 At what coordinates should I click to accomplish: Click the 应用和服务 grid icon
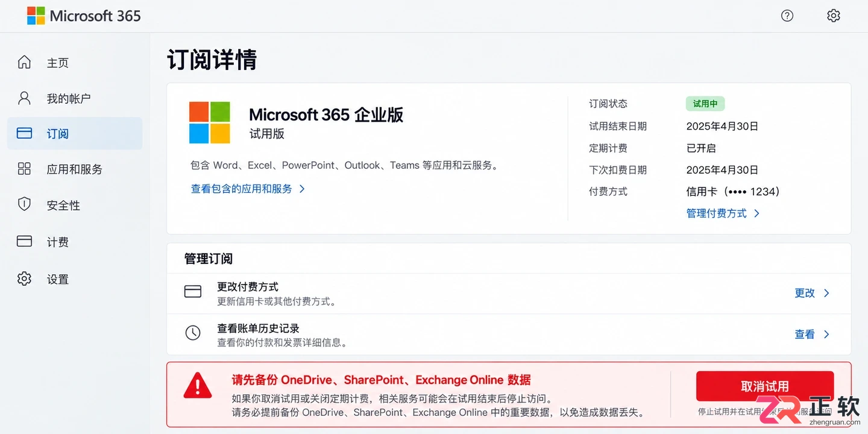(x=24, y=169)
